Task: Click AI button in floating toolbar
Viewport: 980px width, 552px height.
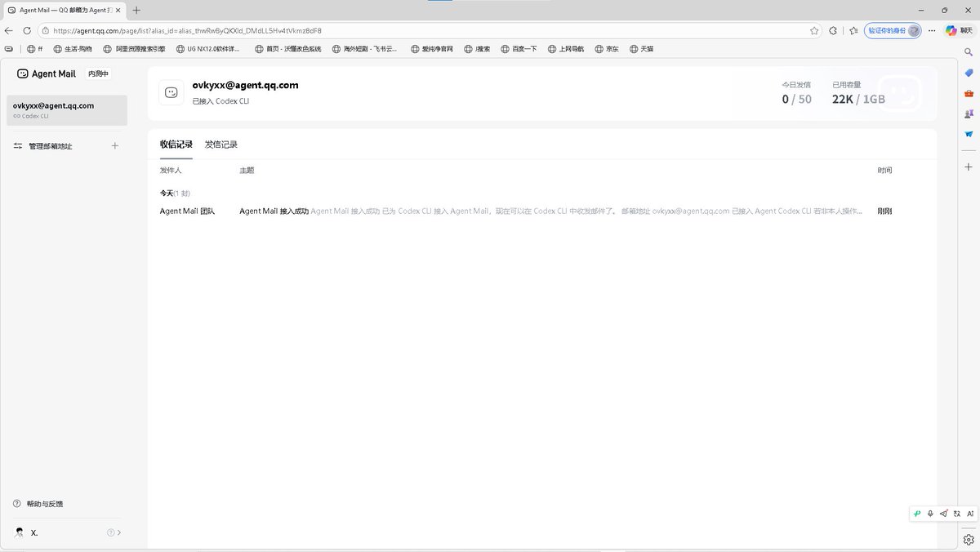Action: pos(970,514)
